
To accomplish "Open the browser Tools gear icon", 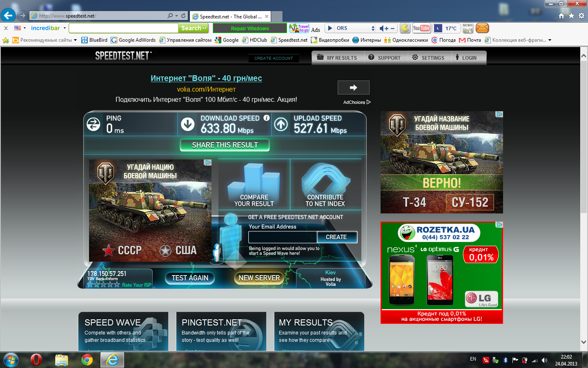I will [x=581, y=16].
